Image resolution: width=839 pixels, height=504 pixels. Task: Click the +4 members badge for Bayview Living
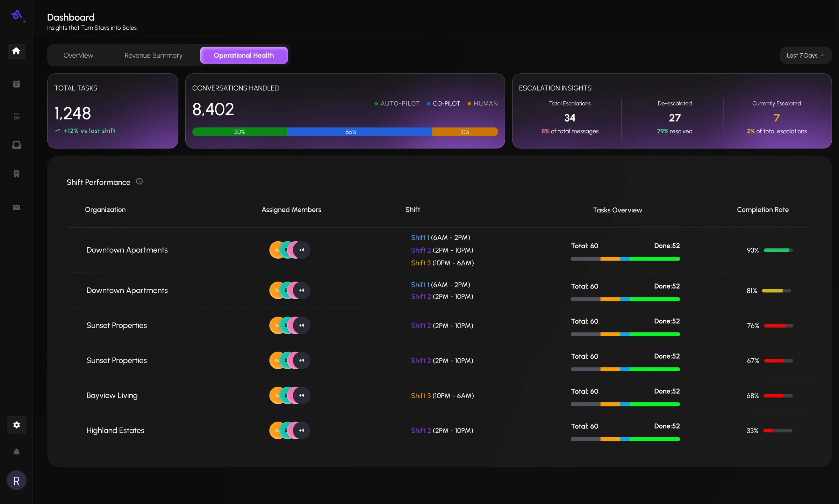pyautogui.click(x=301, y=395)
